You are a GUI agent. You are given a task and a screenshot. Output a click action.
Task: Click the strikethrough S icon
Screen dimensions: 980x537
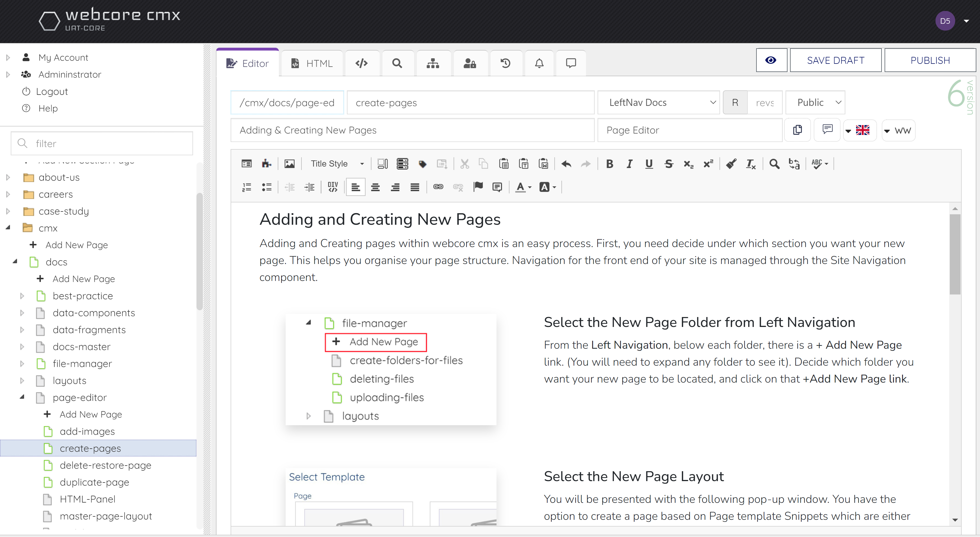click(668, 164)
